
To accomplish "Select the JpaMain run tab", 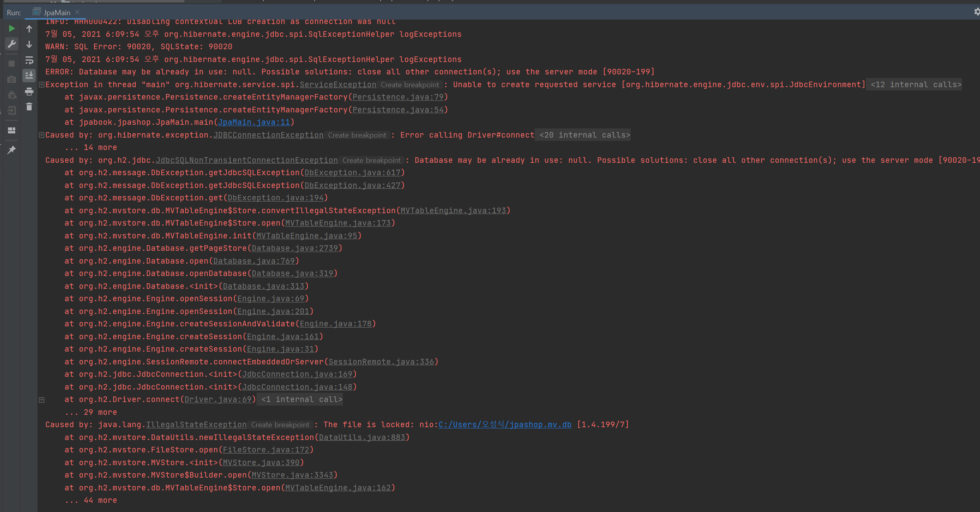I will click(57, 12).
